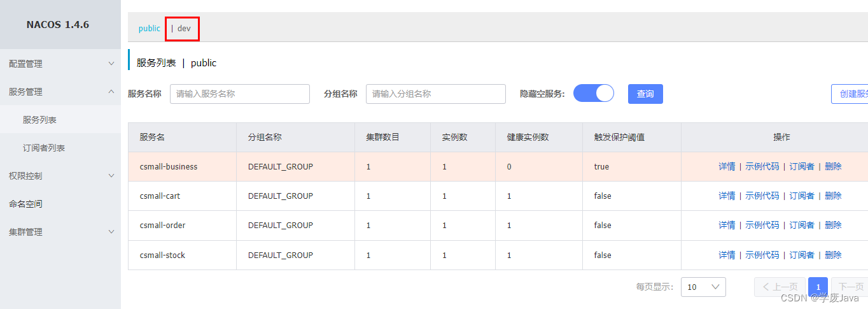Go to the next page 下一页

point(850,287)
